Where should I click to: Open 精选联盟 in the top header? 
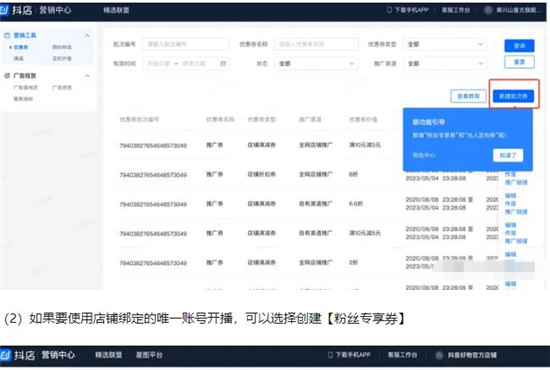[116, 10]
